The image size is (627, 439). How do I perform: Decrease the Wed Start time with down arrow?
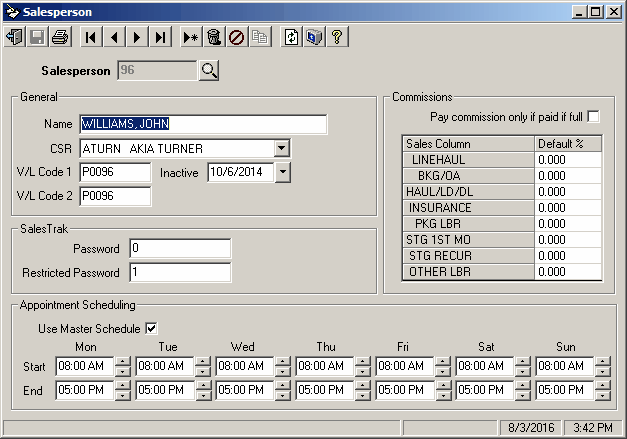283,371
